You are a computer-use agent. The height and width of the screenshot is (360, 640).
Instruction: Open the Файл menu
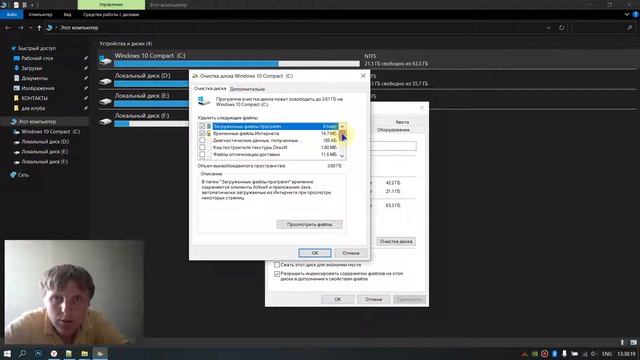click(x=11, y=14)
